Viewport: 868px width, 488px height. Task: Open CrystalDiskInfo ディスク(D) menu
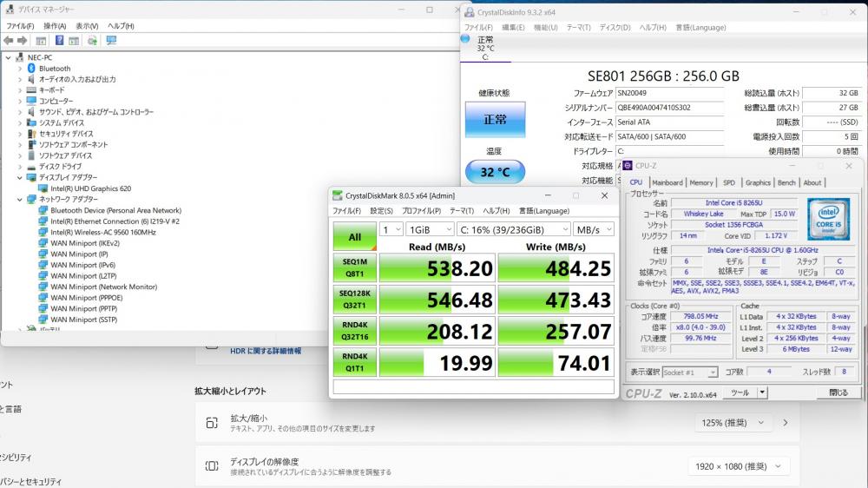tap(615, 27)
